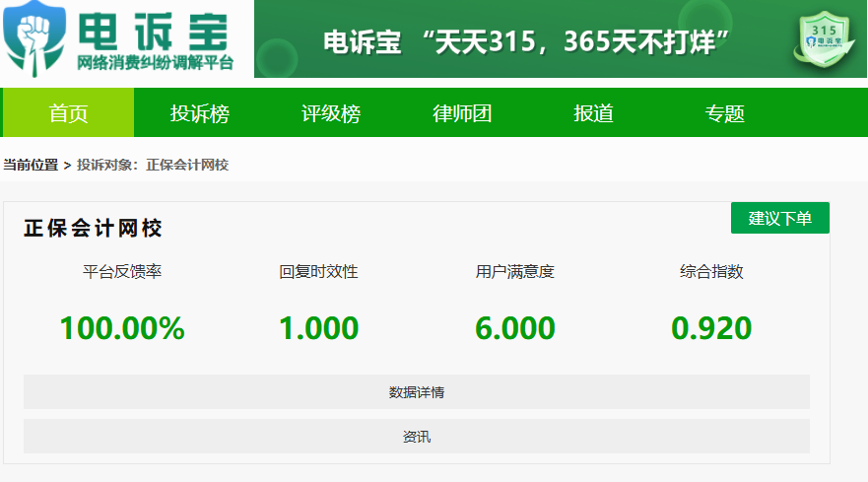The height and width of the screenshot is (482, 868).
Task: Click the 回复时效性 label
Action: tap(318, 271)
